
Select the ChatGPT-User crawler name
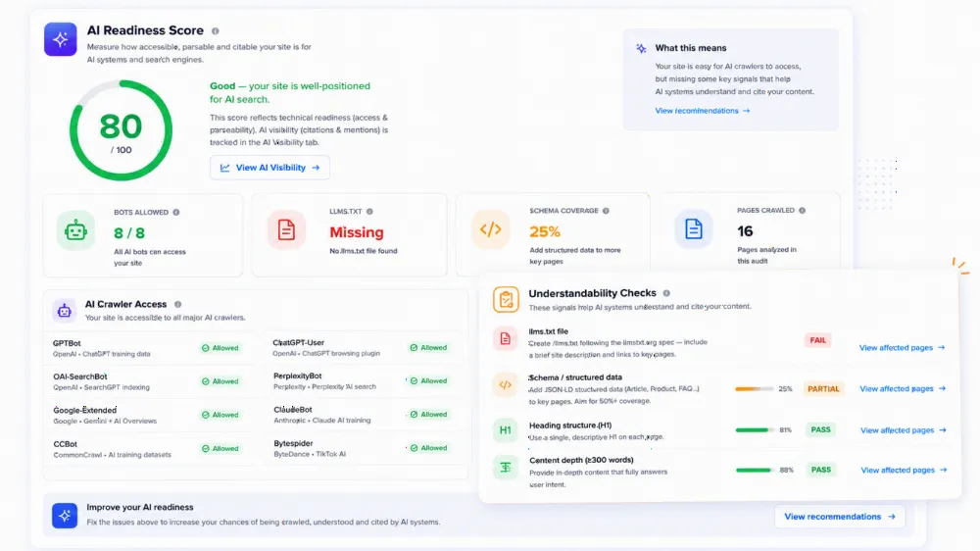(x=298, y=343)
